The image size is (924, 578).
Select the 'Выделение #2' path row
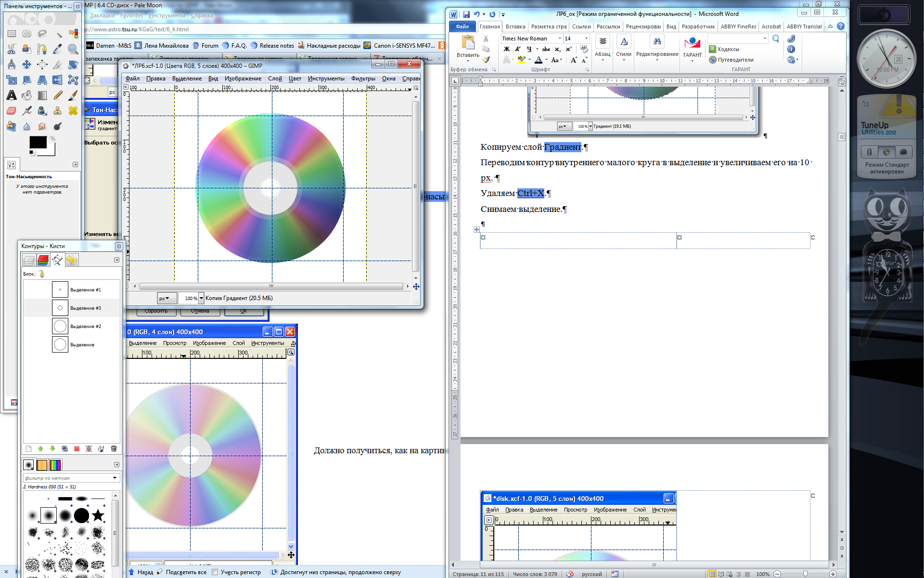point(72,326)
